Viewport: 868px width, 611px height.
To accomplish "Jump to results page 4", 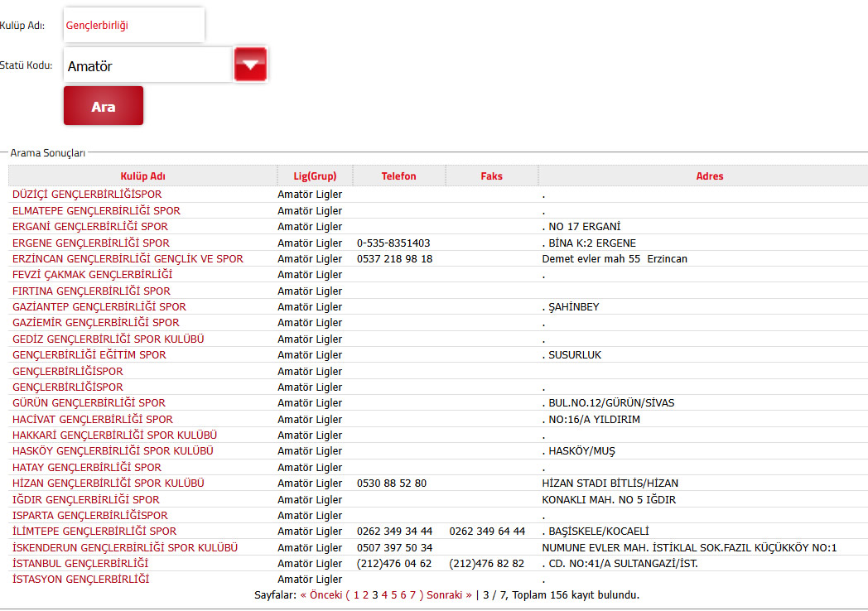I will [385, 595].
